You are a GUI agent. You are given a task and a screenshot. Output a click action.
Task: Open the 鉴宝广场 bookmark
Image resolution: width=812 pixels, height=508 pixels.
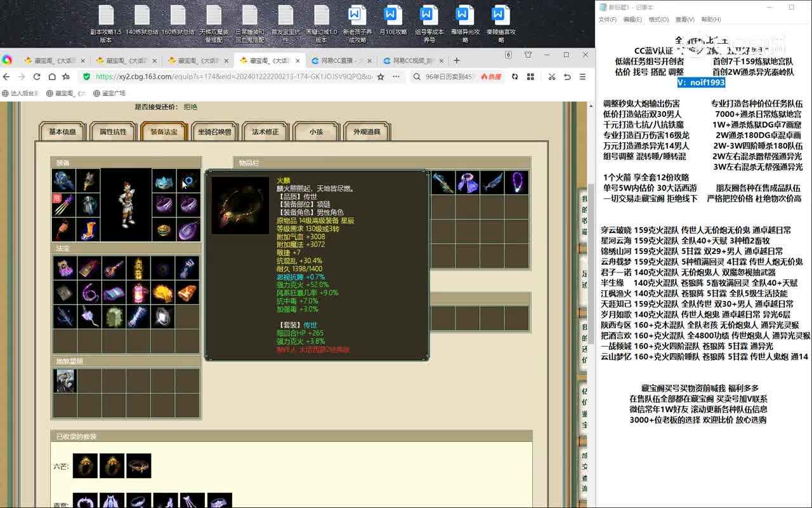point(109,93)
